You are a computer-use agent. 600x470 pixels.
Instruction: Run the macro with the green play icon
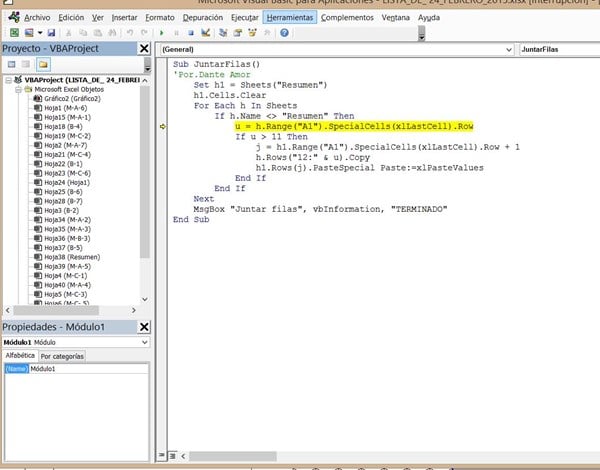(163, 33)
